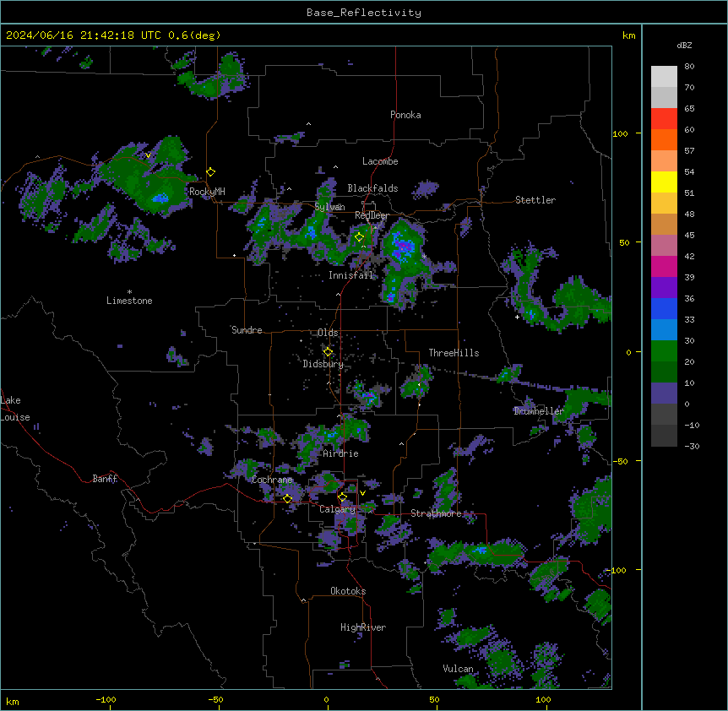
Task: Click the dBZ legend heading
Action: click(x=684, y=46)
